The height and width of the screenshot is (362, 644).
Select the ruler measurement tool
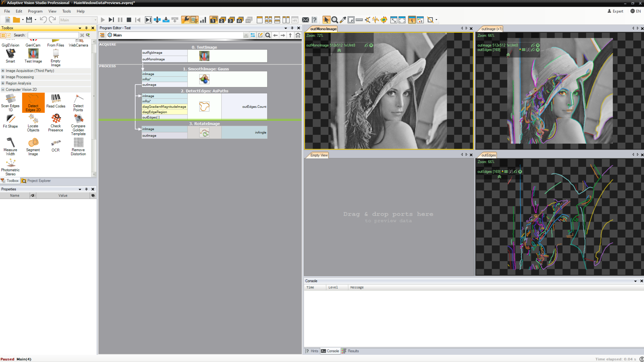359,20
